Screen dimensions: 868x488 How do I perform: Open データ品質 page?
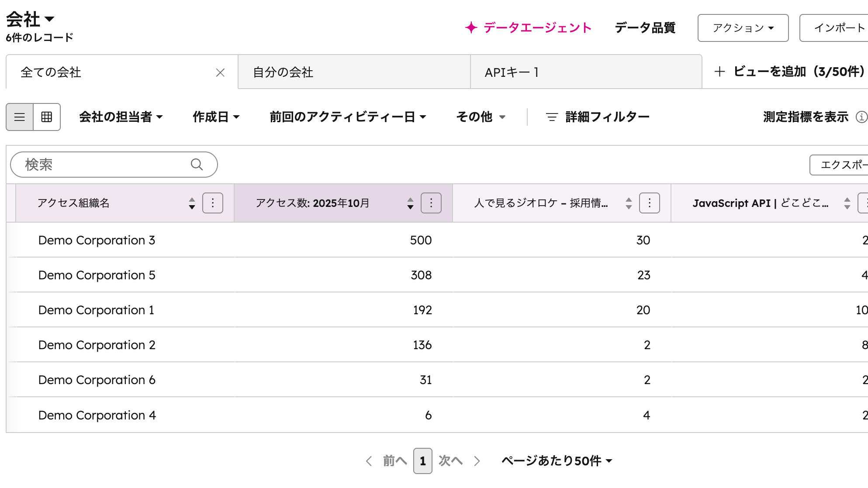[x=645, y=28]
